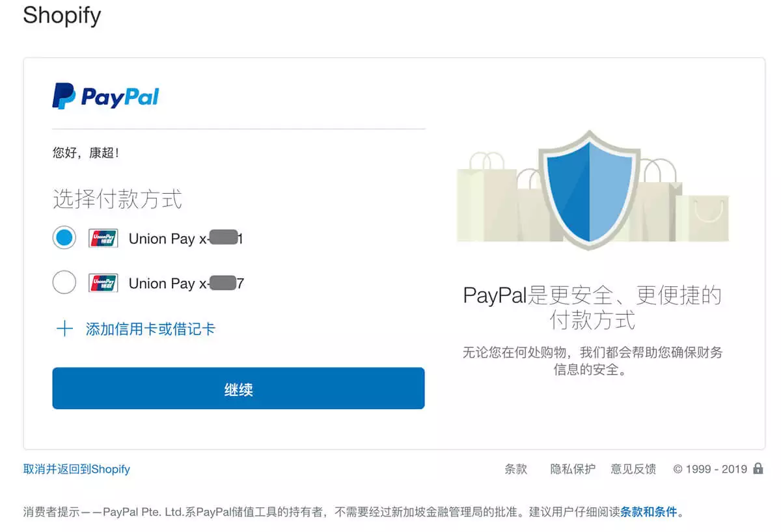Viewport: 781px width, 532px height.
Task: Choose the Union Pay x-7 card label
Action: [x=185, y=284]
